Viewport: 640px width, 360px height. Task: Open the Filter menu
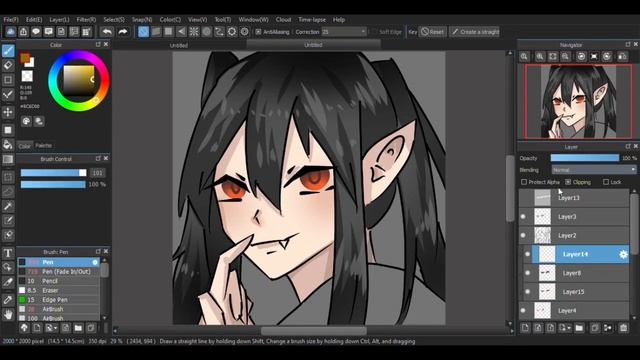(86, 20)
